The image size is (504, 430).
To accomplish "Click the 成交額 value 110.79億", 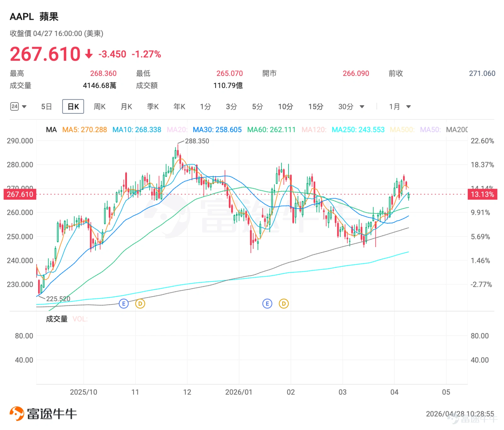I will tap(228, 85).
